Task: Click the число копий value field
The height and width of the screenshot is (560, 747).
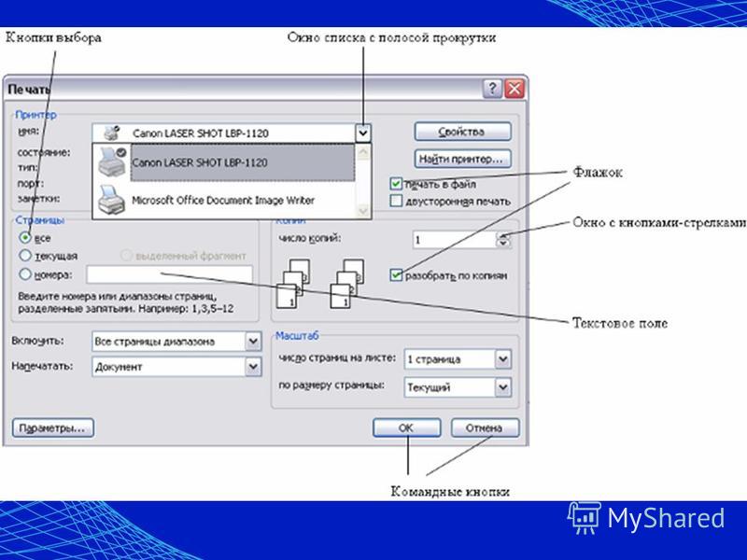Action: (455, 239)
